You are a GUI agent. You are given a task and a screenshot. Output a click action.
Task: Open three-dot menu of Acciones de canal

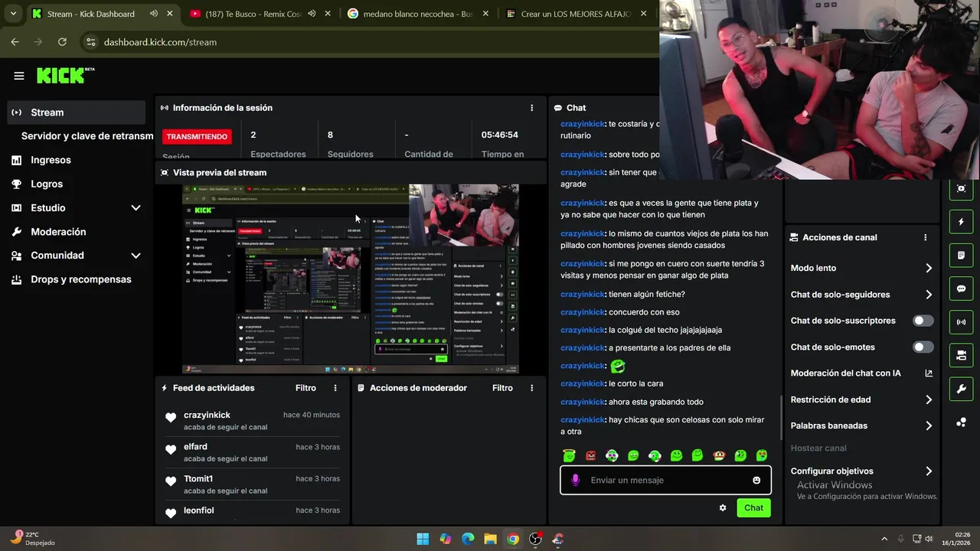926,237
